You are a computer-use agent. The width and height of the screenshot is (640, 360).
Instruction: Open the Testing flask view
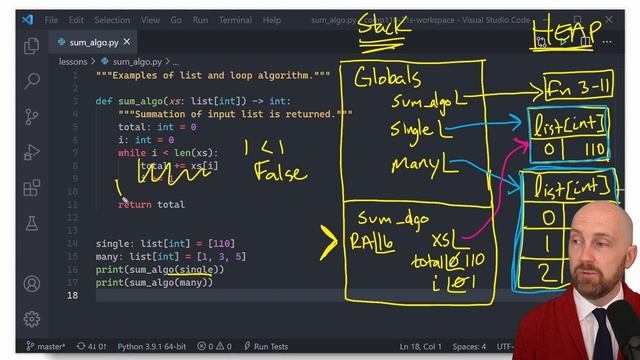pyautogui.click(x=31, y=223)
